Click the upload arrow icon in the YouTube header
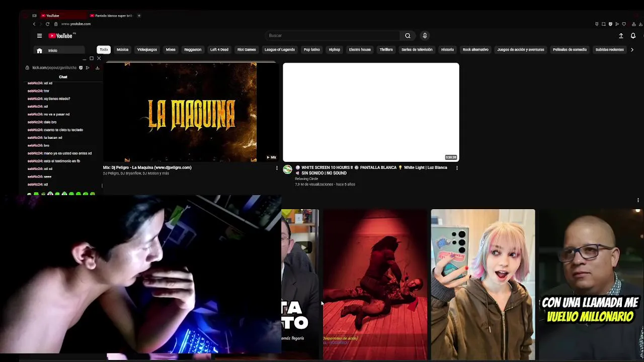The image size is (644, 362). tap(621, 36)
